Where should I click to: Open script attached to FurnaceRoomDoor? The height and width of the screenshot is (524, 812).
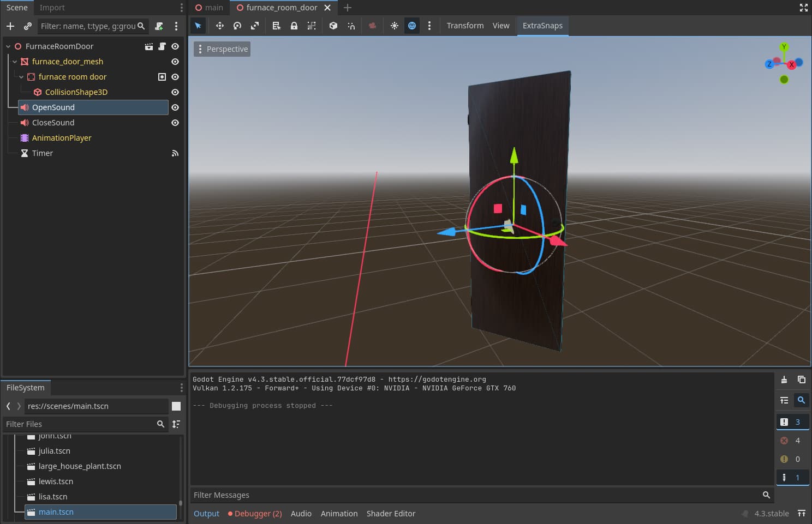(x=162, y=46)
